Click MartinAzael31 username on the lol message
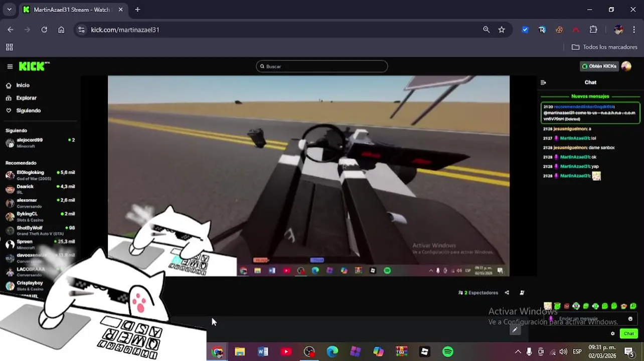This screenshot has height=361, width=644. pyautogui.click(x=575, y=138)
